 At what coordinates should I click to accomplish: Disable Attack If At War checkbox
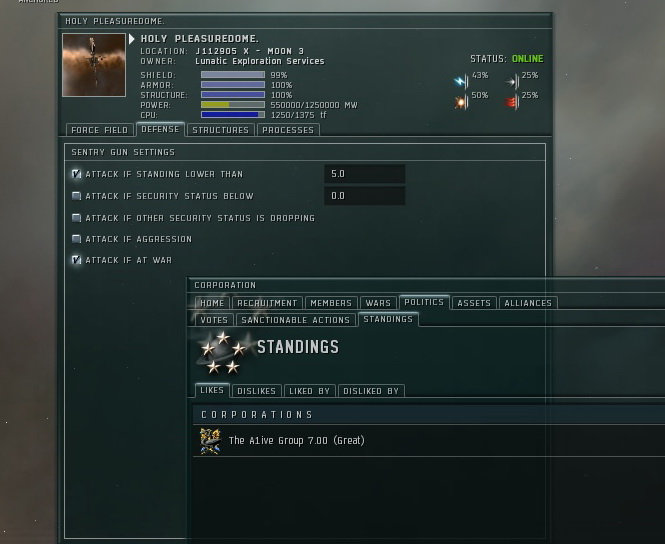(x=76, y=260)
